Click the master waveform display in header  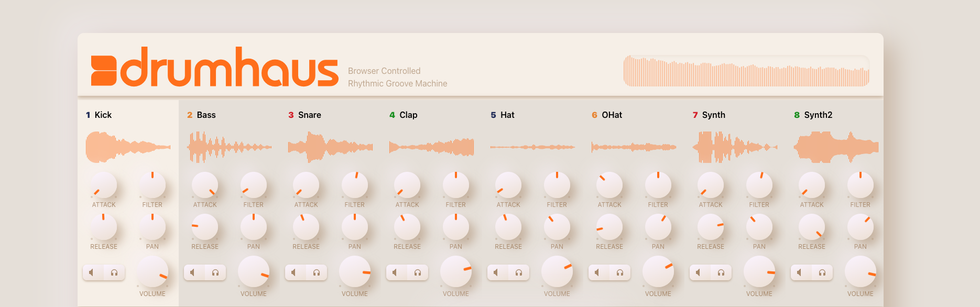[746, 71]
